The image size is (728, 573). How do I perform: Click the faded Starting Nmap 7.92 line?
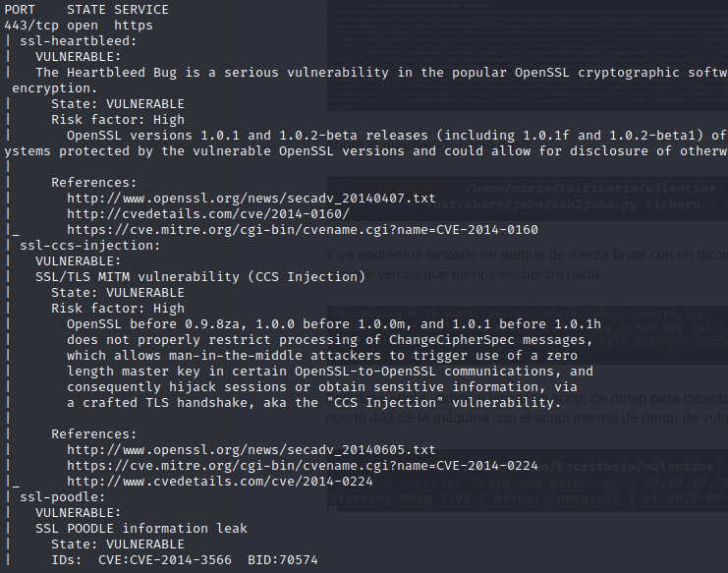[529, 498]
